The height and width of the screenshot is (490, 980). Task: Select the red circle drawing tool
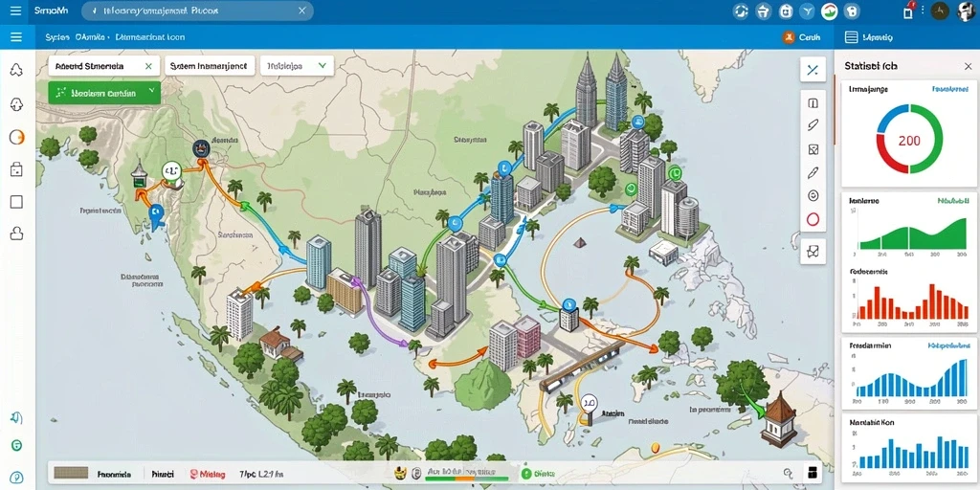(x=813, y=219)
